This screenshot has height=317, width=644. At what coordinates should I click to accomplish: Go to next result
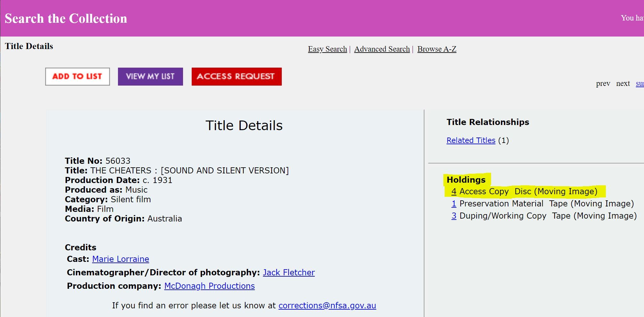(623, 83)
